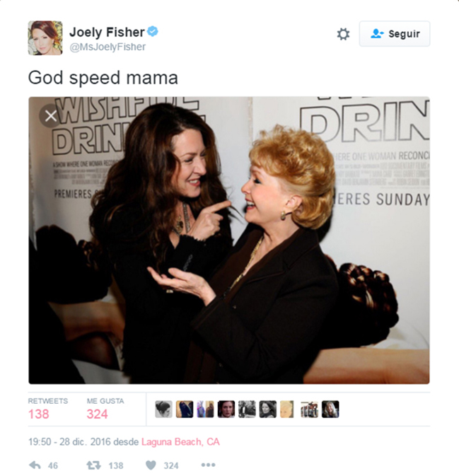Open the tweet's photo of two women

click(229, 240)
